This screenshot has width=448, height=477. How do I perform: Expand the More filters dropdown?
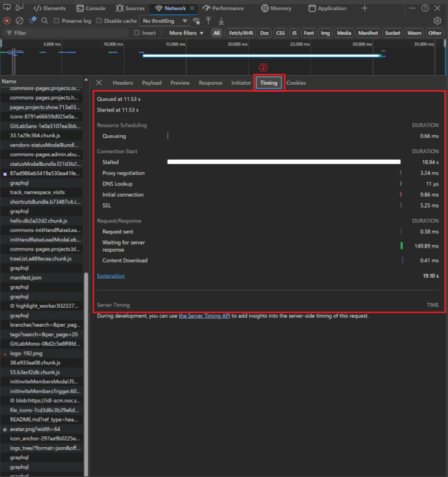pos(186,33)
